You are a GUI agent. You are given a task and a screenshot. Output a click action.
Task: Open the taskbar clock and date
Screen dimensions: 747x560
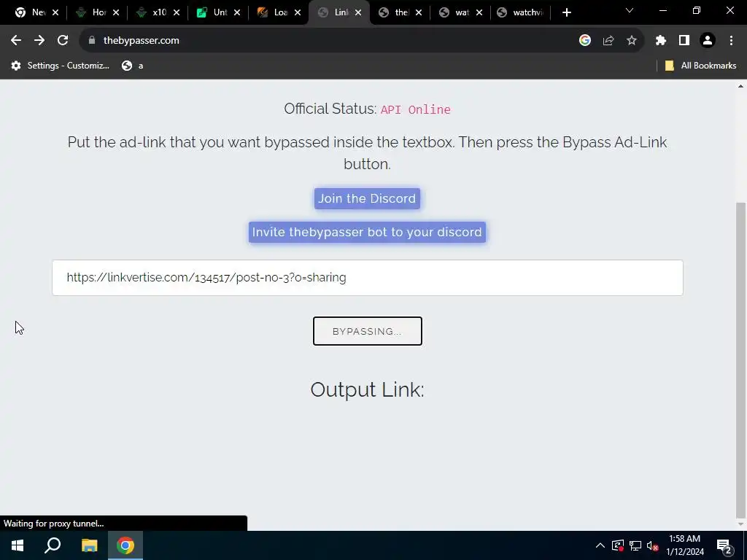(684, 545)
